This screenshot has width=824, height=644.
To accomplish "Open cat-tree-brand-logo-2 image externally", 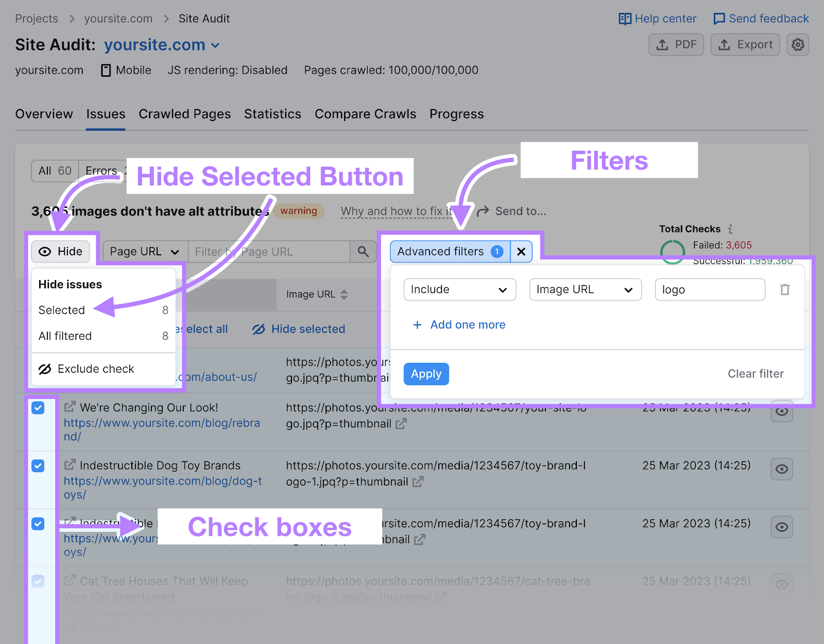I will [x=441, y=597].
